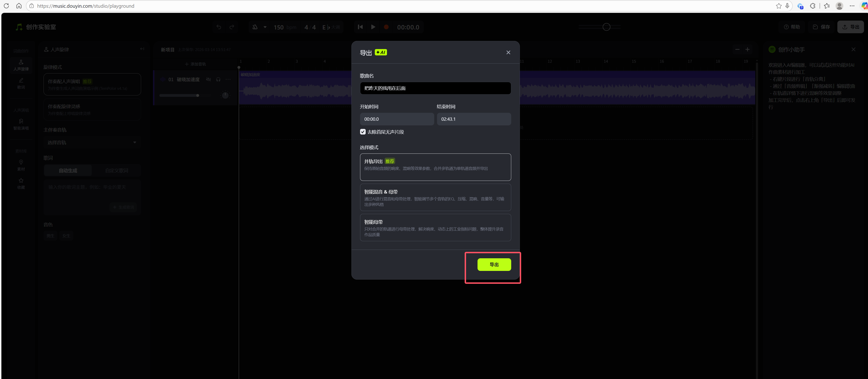Click the record button
The height and width of the screenshot is (379, 868).
tap(386, 27)
